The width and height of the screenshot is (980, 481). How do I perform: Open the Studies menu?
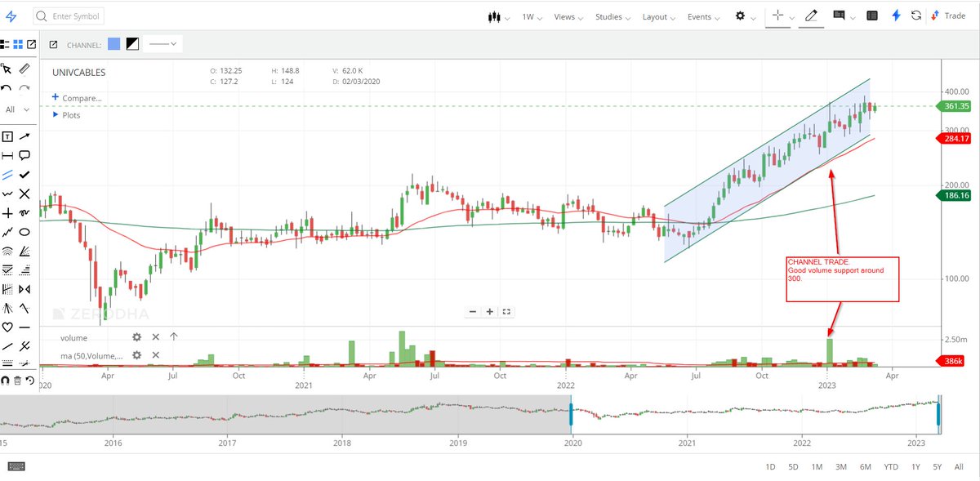tap(613, 16)
